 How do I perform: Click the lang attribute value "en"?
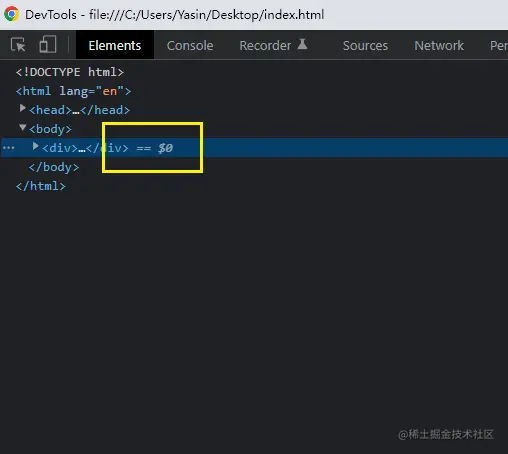pos(110,91)
